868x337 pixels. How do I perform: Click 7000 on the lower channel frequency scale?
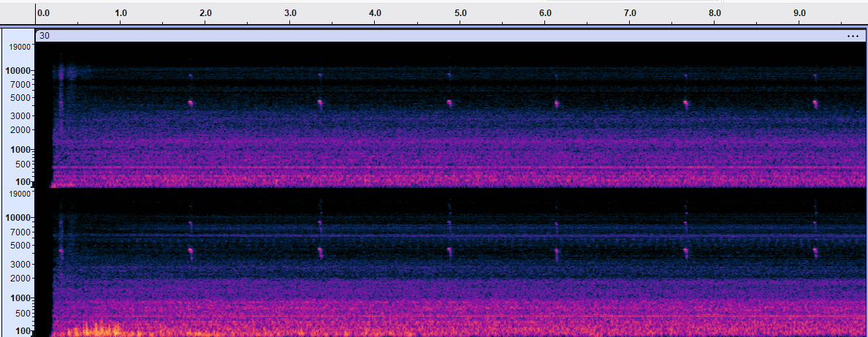point(22,232)
